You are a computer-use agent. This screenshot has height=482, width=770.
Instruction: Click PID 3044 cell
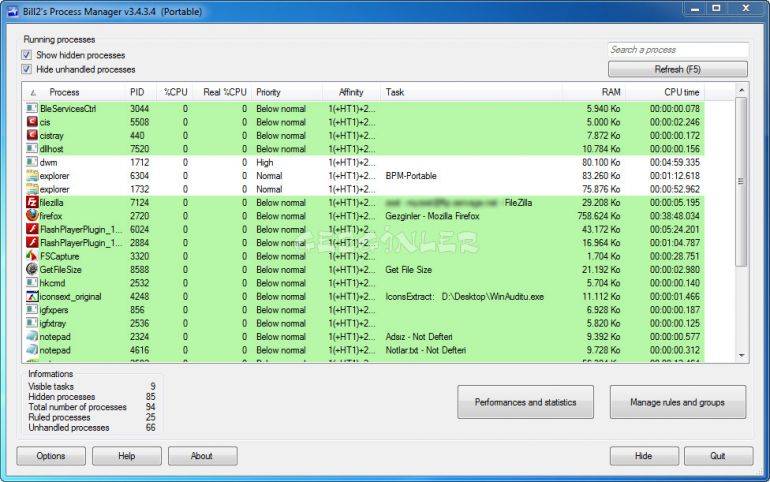139,108
